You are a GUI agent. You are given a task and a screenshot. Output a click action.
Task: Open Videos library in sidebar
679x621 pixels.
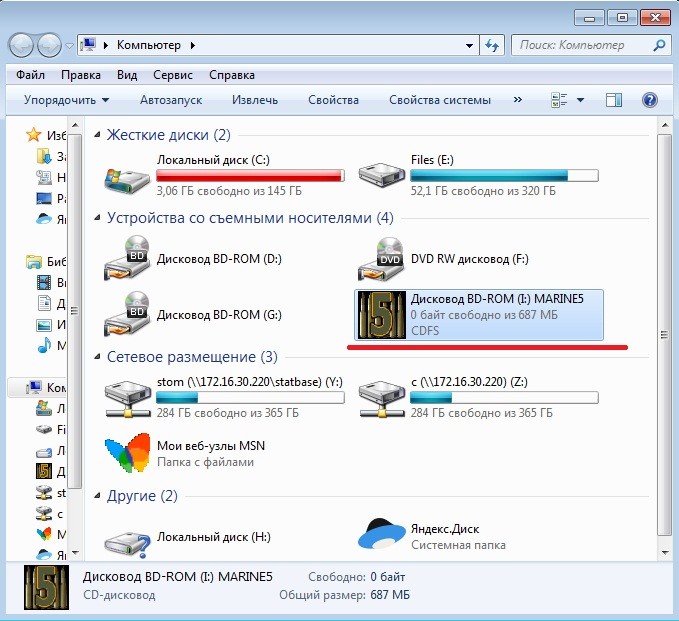tap(44, 282)
